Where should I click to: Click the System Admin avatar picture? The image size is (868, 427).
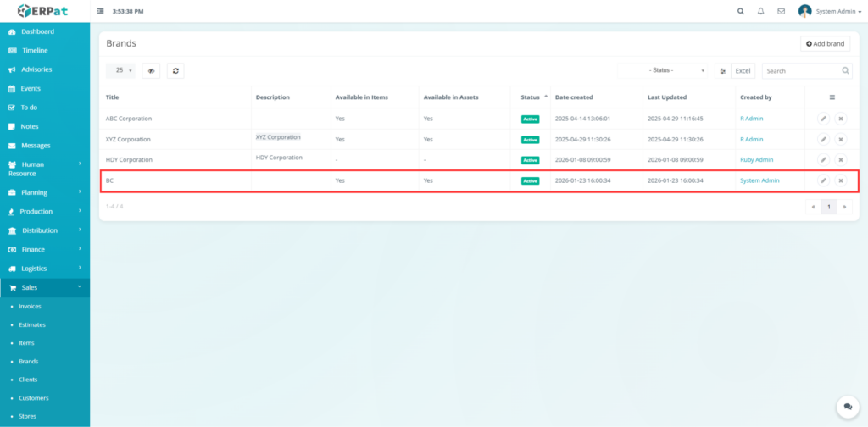click(805, 11)
